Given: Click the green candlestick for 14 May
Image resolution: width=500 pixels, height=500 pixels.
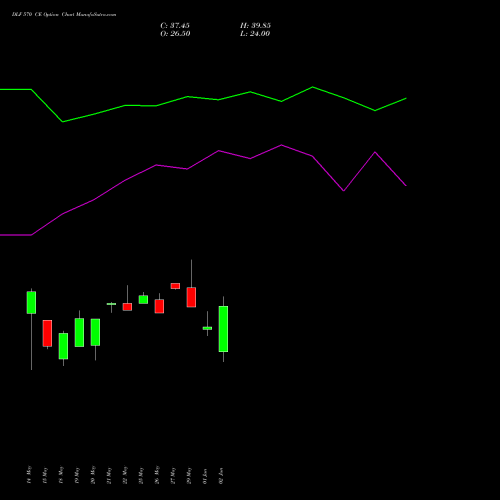Looking at the screenshot, I should point(31,302).
